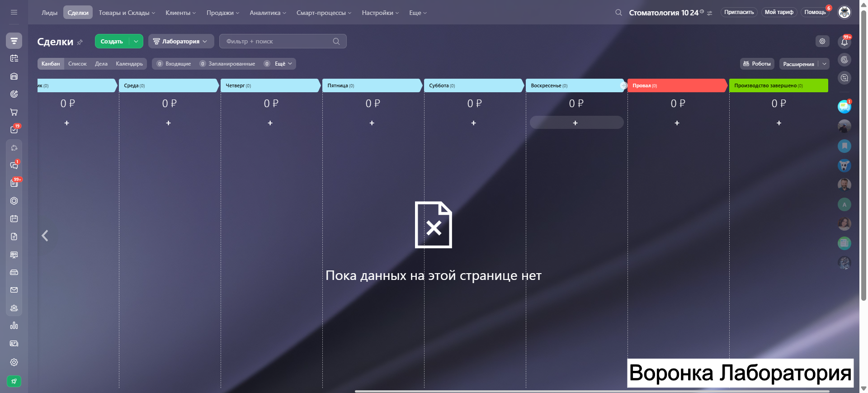The height and width of the screenshot is (393, 868).
Task: Expand the Аналитика menu
Action: click(x=268, y=13)
